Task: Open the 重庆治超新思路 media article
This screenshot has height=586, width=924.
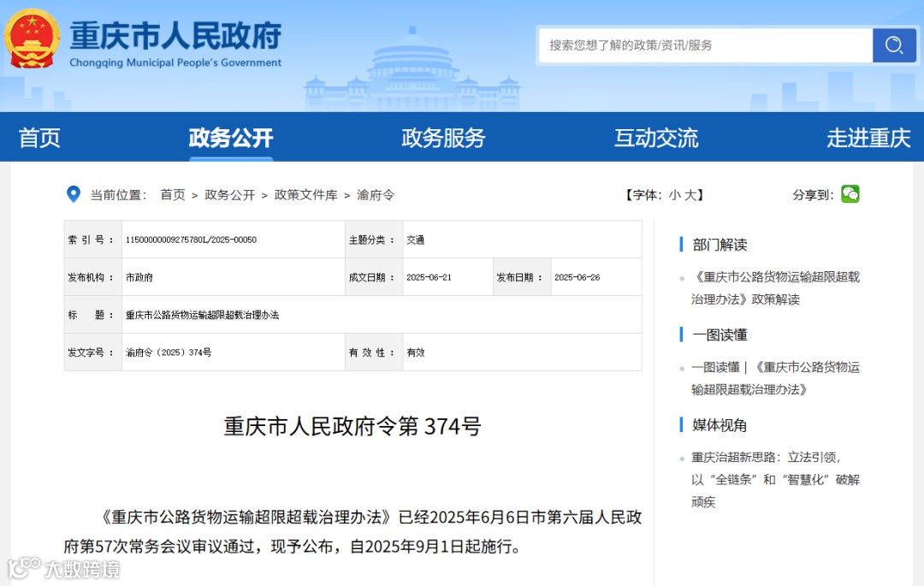Action: coord(775,479)
